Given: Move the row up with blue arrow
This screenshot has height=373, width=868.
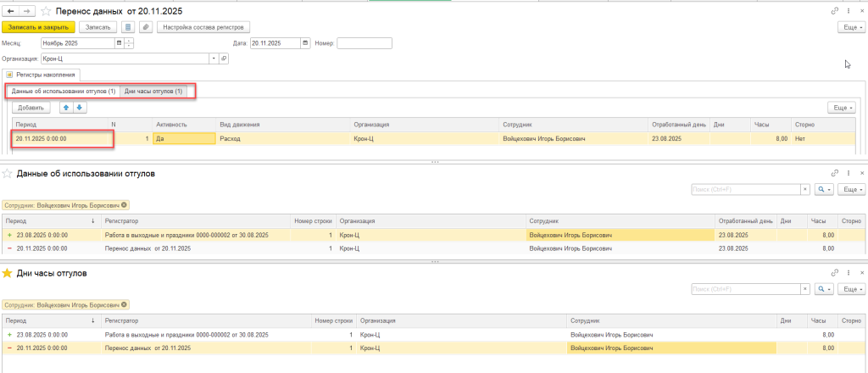Looking at the screenshot, I should 65,108.
